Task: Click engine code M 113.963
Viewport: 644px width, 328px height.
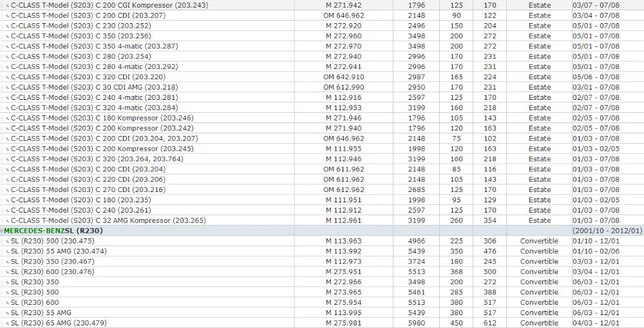Action: coord(344,241)
